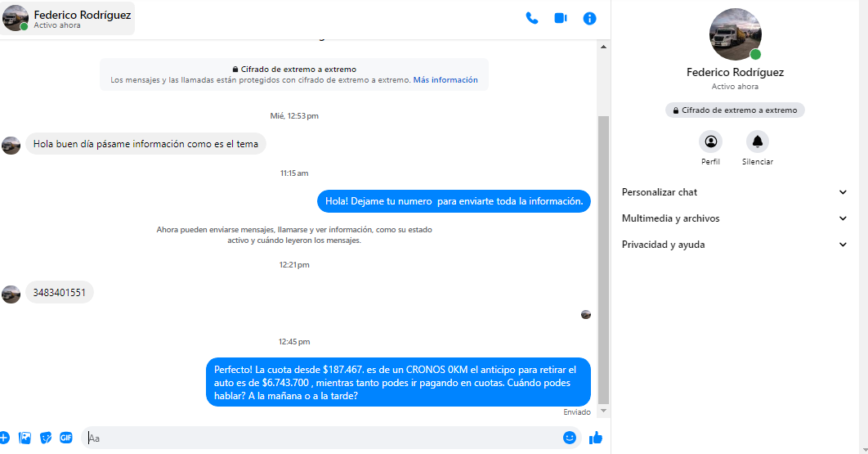Start a video call with Federico

pos(561,18)
